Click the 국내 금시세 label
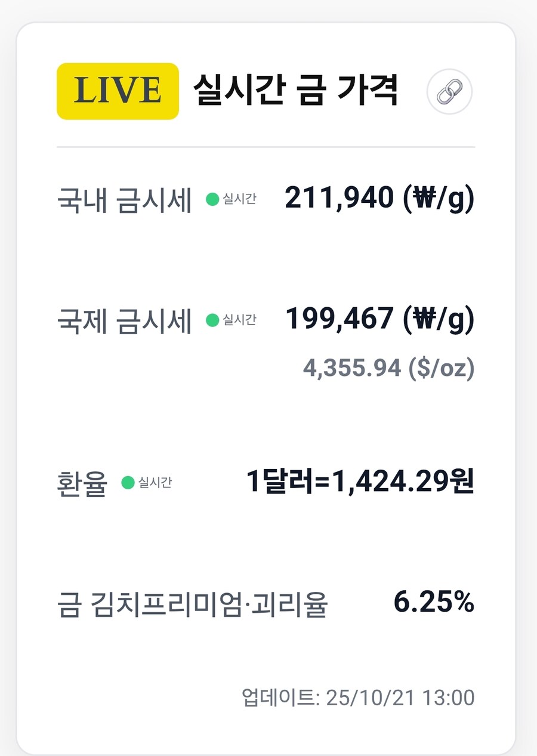The height and width of the screenshot is (756, 537). [125, 200]
